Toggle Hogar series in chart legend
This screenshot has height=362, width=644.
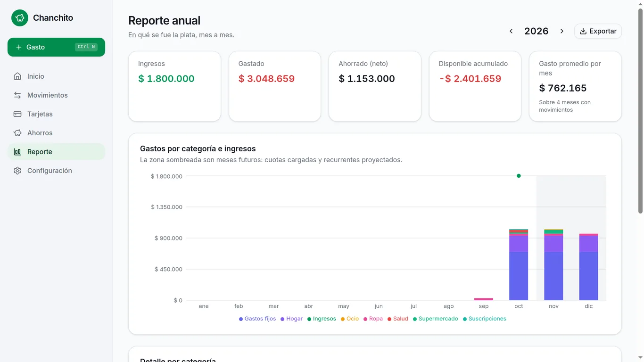click(291, 319)
